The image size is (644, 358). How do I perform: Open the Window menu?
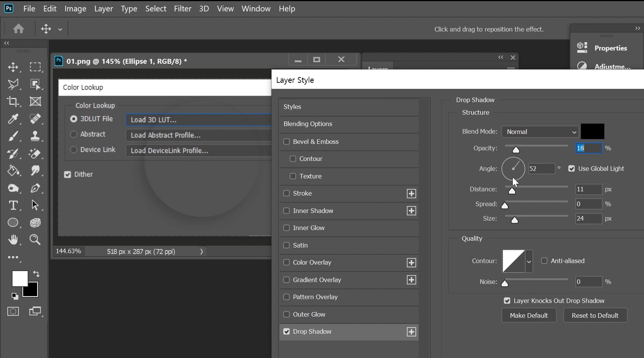coord(256,8)
